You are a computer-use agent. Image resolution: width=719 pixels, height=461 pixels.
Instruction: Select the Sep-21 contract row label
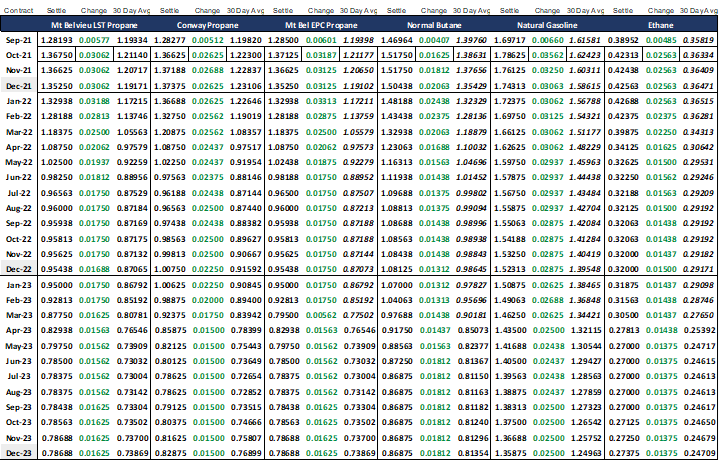(19, 40)
